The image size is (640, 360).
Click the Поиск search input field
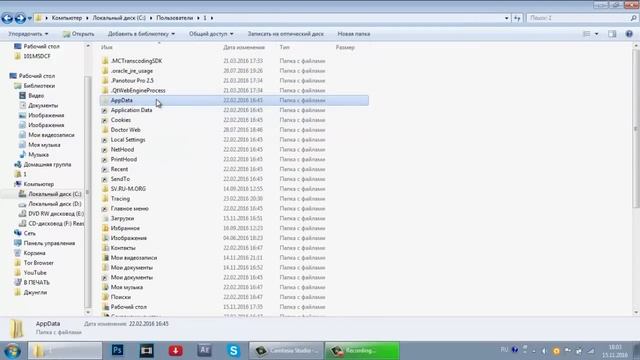(x=578, y=18)
